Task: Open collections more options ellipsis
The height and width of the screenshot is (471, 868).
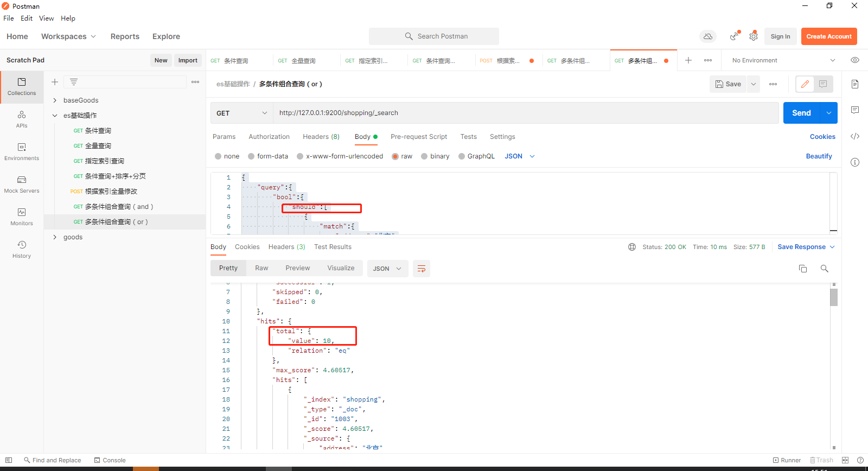Action: (195, 82)
